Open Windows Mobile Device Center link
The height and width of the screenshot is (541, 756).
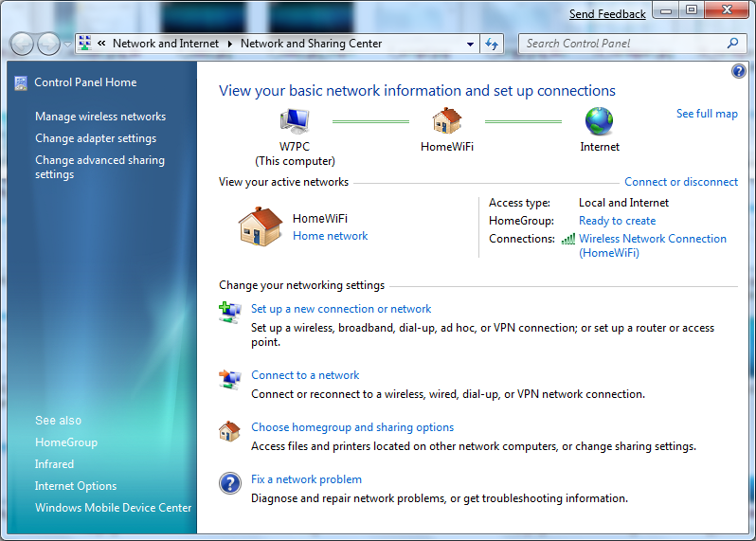pyautogui.click(x=113, y=508)
